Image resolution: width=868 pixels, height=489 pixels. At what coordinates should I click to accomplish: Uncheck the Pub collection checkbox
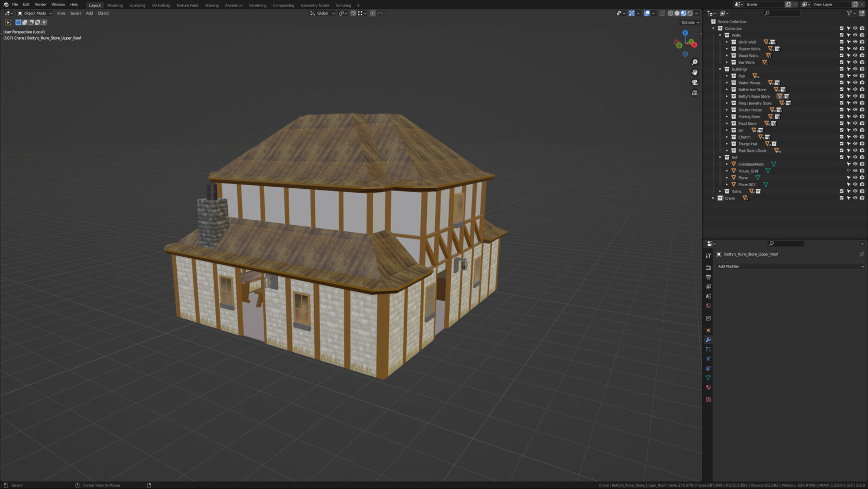click(841, 76)
